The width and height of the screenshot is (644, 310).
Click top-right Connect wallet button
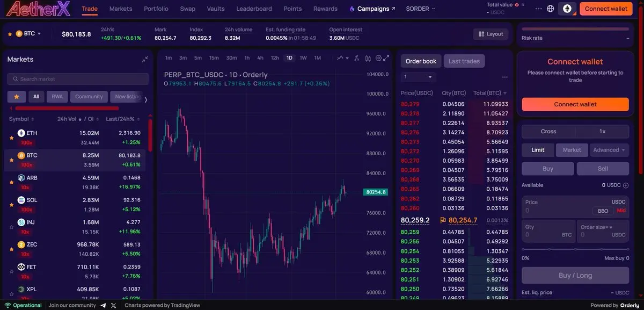(x=606, y=9)
